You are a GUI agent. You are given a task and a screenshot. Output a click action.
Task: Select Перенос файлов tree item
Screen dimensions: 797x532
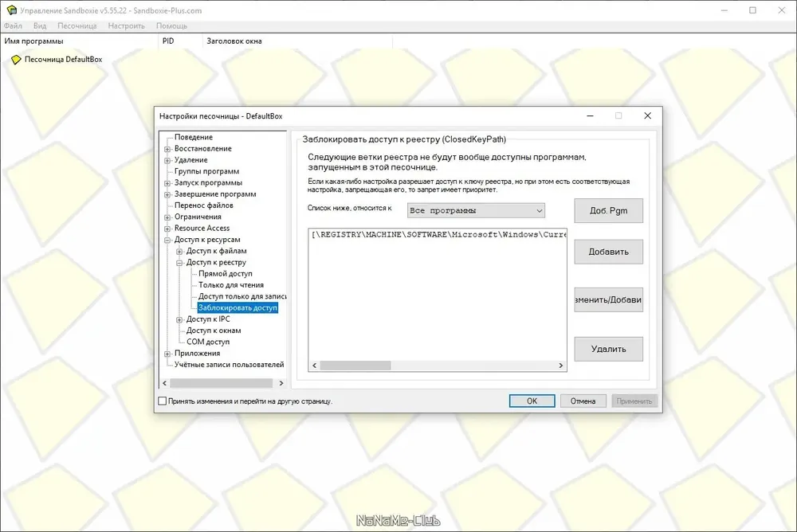(203, 205)
